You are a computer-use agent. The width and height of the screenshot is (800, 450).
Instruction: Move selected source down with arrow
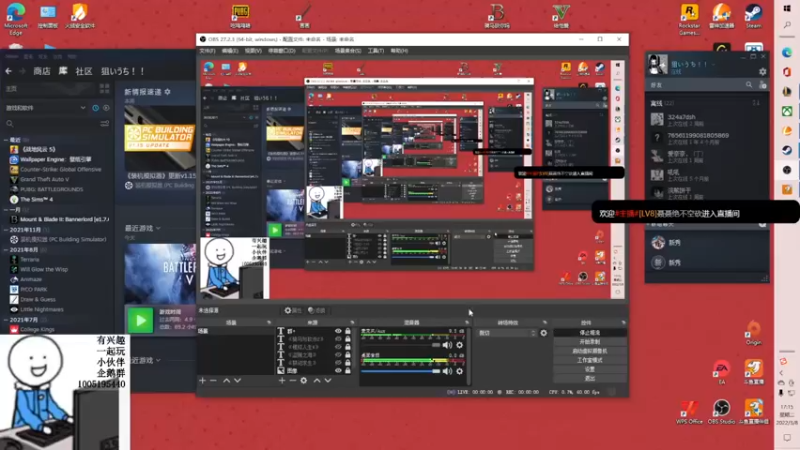tap(328, 381)
